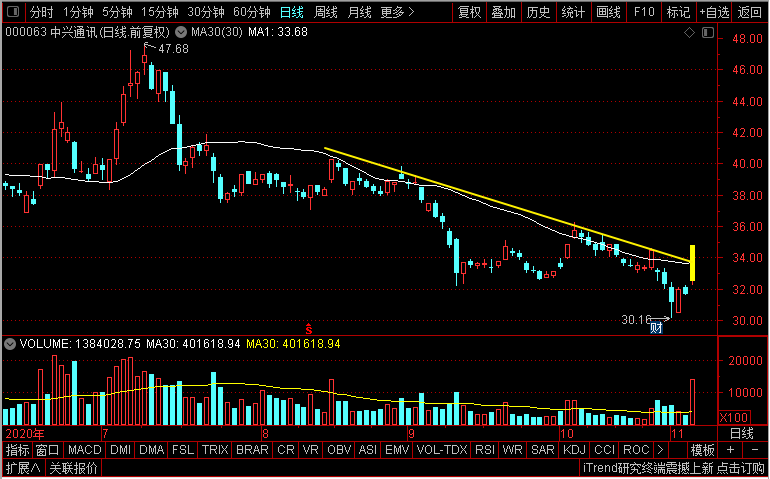Click the plus zoom-in icon
Screen dimensions: 770x479
point(730,450)
